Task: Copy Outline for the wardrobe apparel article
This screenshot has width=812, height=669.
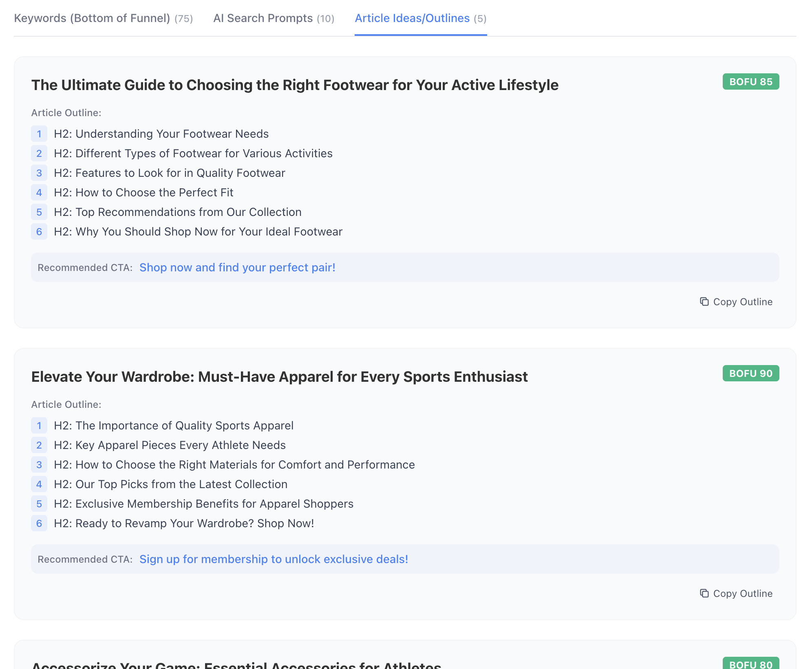Action: 735,593
